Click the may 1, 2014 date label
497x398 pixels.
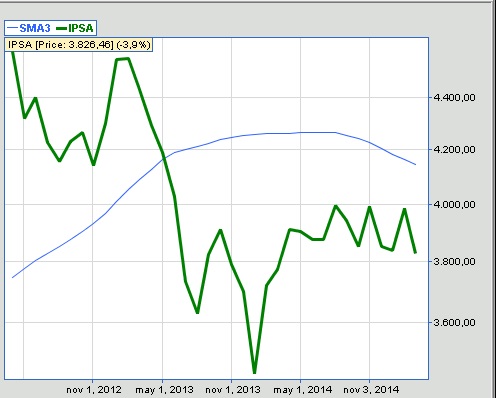(302, 390)
